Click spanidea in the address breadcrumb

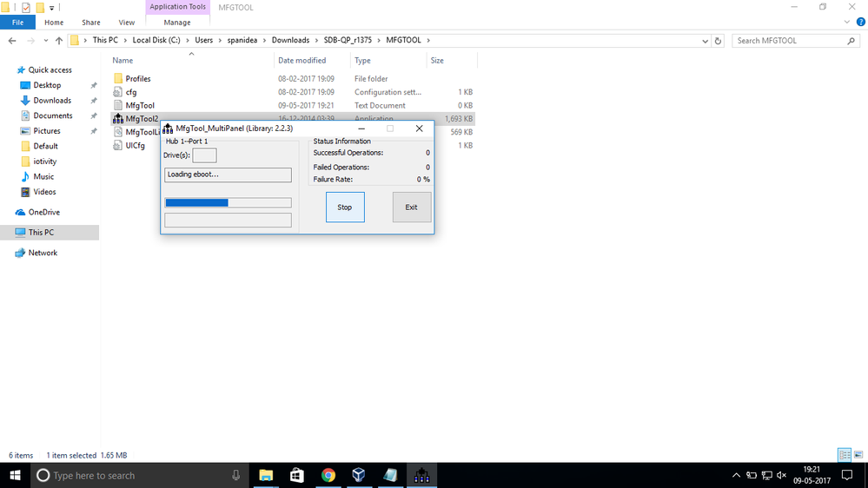pos(242,41)
